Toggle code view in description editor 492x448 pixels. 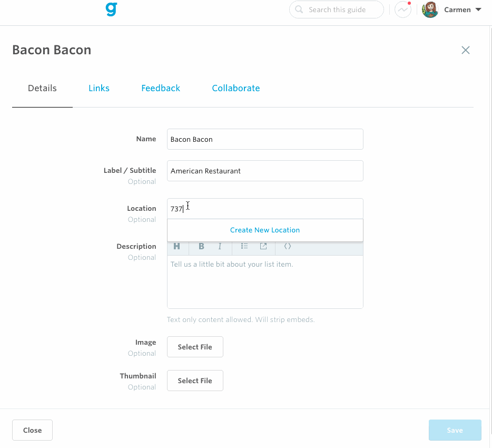288,246
